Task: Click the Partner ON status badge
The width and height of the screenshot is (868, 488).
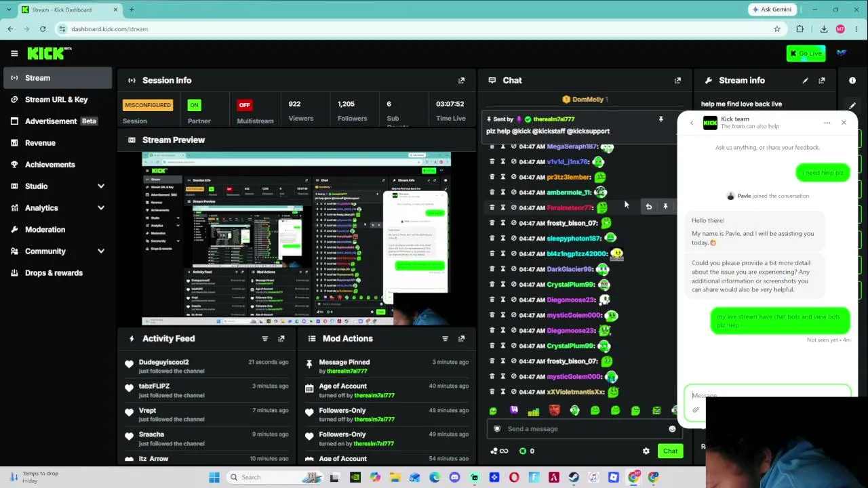Action: coord(195,105)
